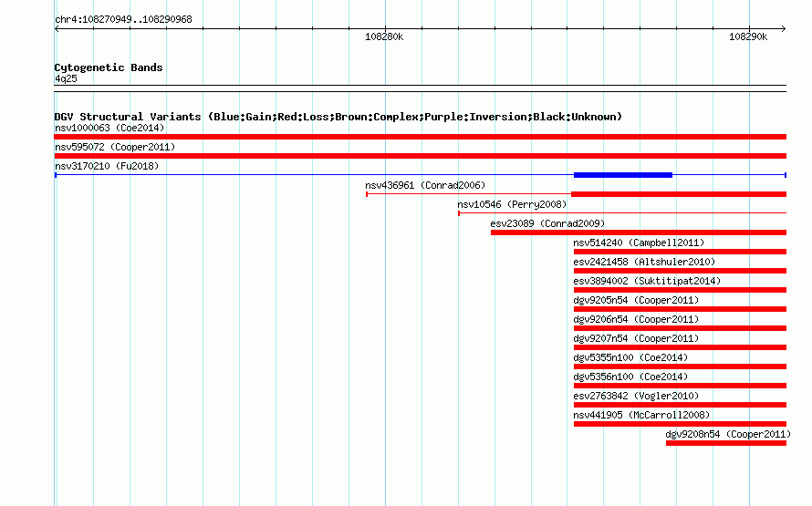Open nsv441905 (McCarroll2008) variant label
Screen dimensions: 812x506
[x=641, y=415]
